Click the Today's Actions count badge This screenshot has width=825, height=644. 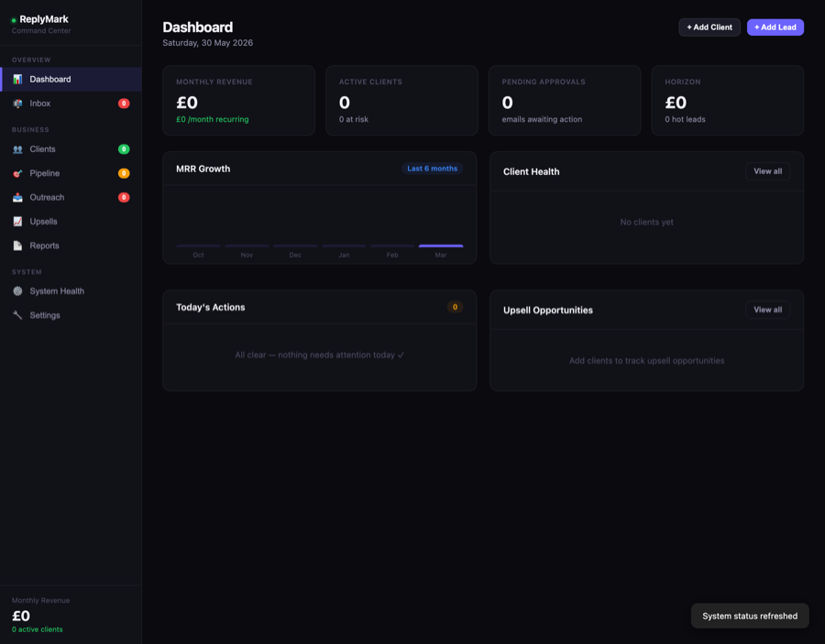pos(455,307)
